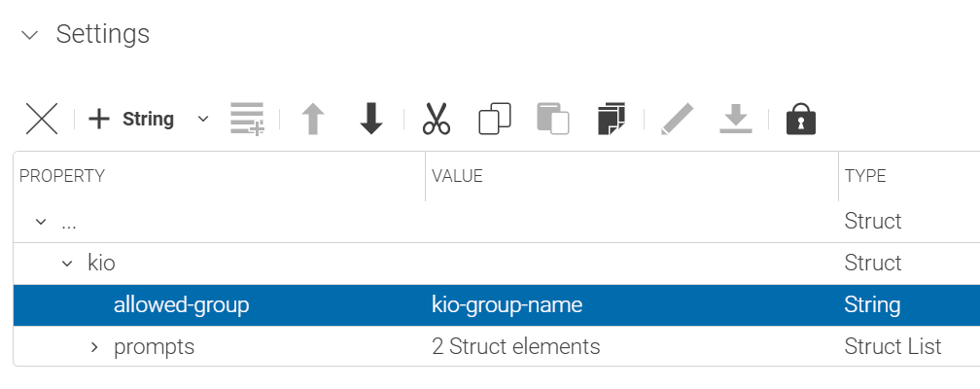Move the selected property down
980x389 pixels.
(370, 119)
